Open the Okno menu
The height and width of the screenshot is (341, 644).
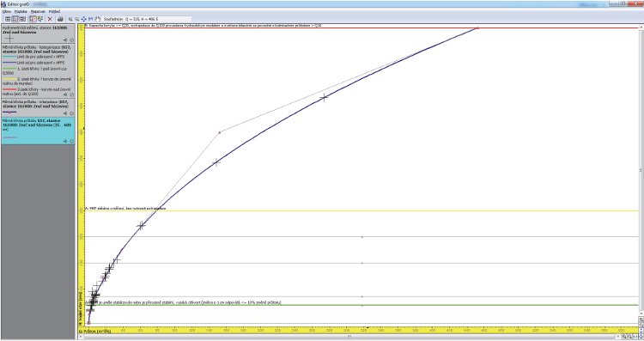[7, 11]
